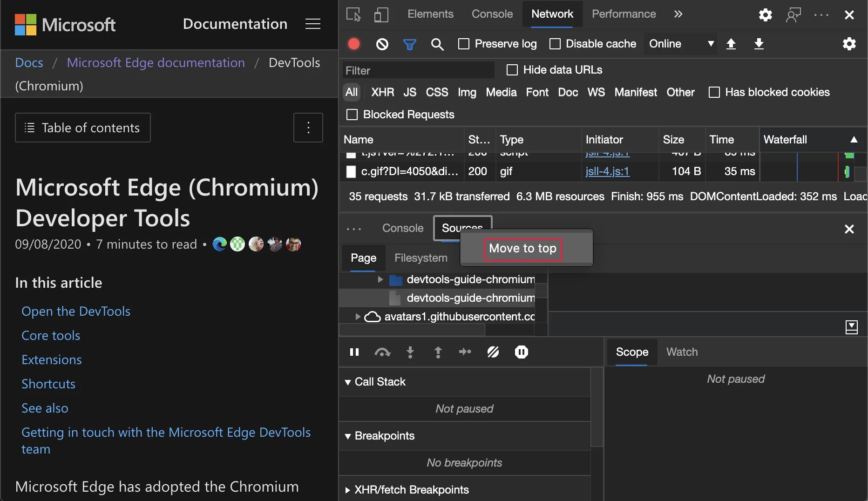Switch to the top Console tab

click(492, 14)
